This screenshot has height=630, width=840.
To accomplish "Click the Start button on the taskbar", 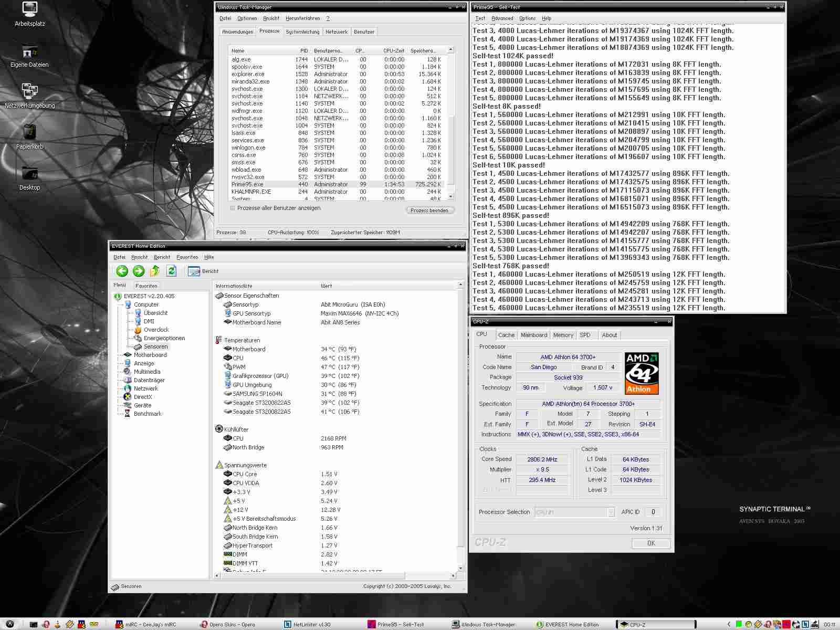I will point(9,624).
